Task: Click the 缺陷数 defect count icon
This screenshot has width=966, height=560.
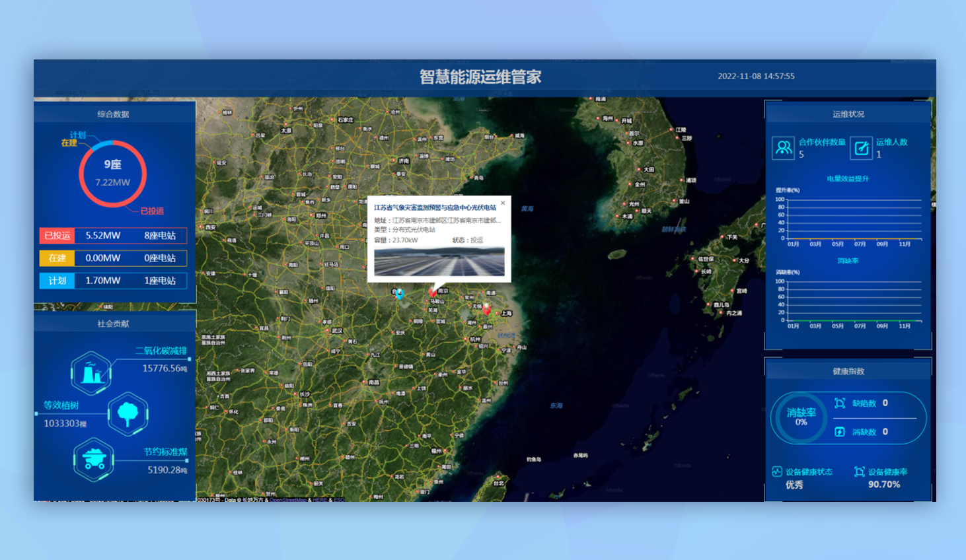Action: (840, 403)
